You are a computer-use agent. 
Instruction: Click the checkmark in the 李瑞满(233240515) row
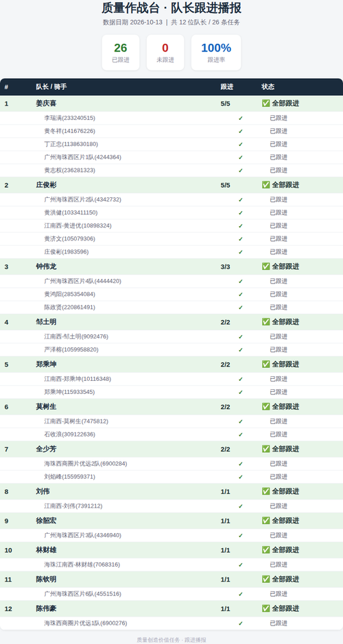coord(241,119)
